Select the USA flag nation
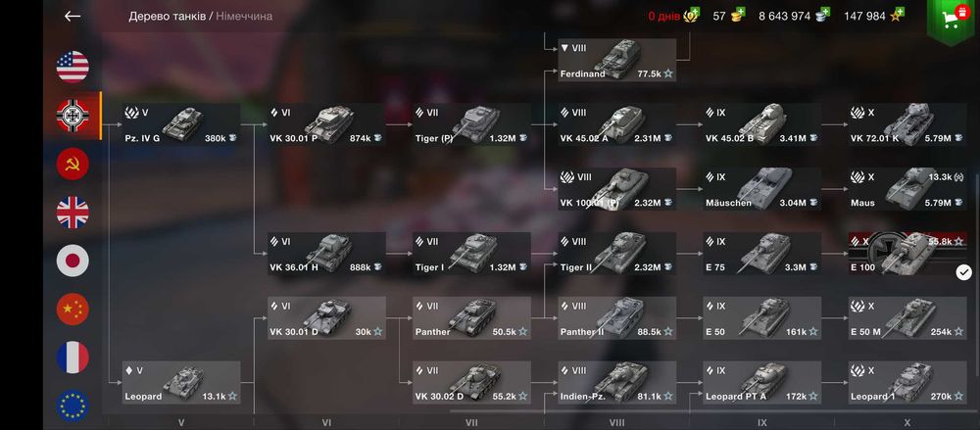Screen dimensions: 980x430 point(73,67)
